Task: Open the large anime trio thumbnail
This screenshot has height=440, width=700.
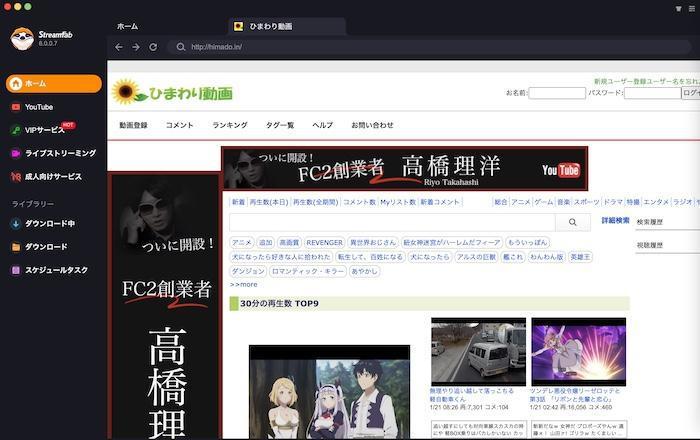Action: [x=329, y=392]
